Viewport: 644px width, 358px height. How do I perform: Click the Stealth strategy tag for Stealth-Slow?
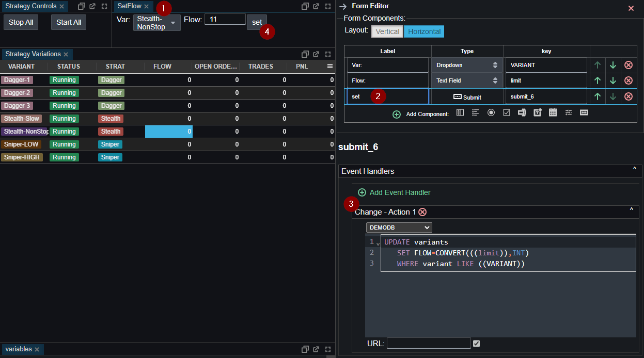[111, 119]
